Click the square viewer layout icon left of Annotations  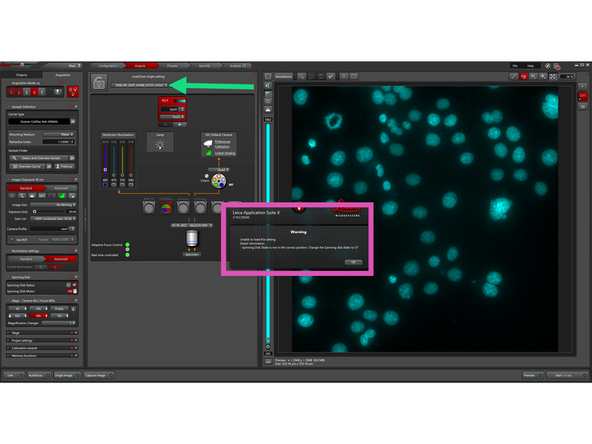click(268, 76)
